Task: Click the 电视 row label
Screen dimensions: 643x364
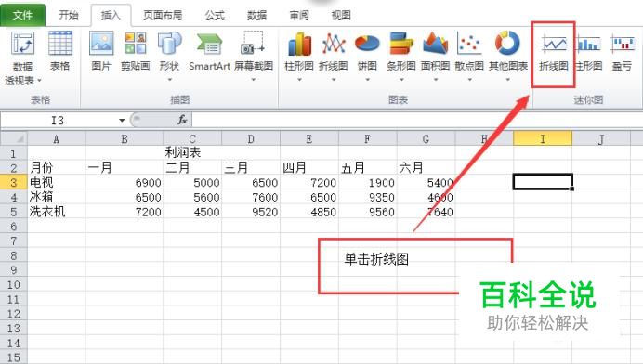Action: (56, 182)
